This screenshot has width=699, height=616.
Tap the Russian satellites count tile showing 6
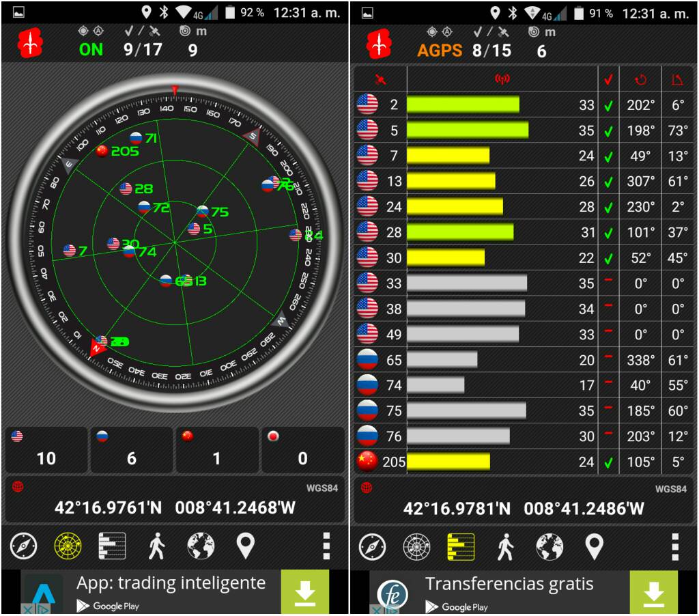click(x=132, y=449)
